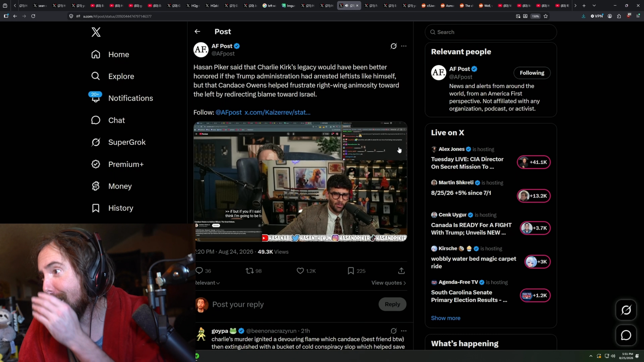Screen dimensions: 644x362
Task: Click the Reply button
Action: click(x=392, y=304)
